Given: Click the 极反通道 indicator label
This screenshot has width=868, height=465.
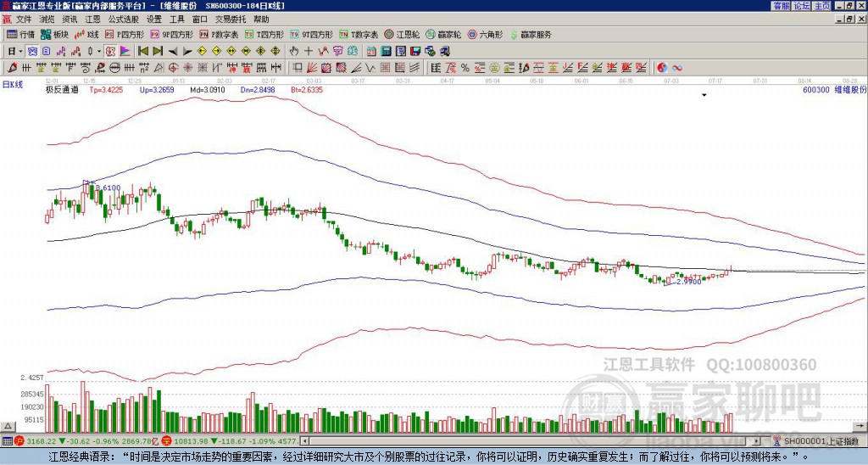Looking at the screenshot, I should pos(62,89).
